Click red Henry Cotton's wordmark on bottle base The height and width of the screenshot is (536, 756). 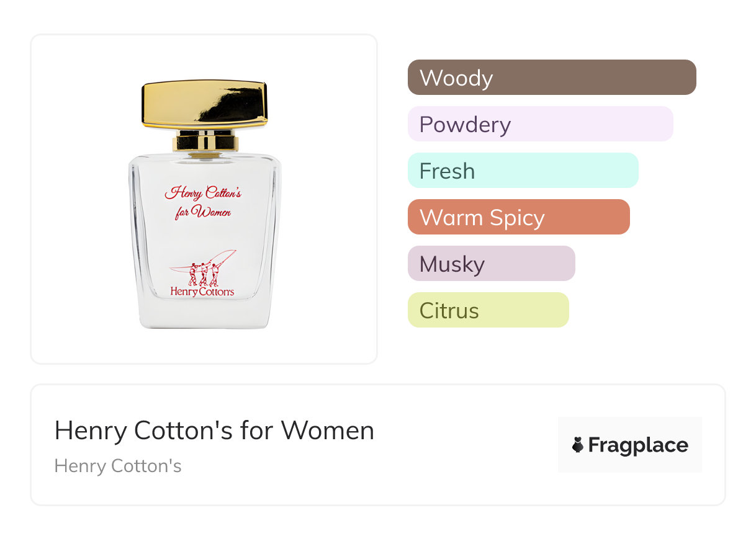click(202, 292)
